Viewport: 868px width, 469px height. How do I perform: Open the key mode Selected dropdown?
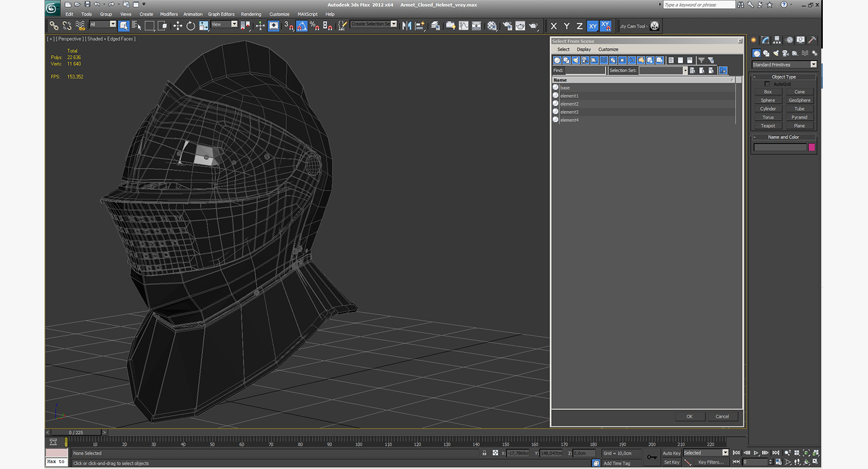[x=706, y=453]
